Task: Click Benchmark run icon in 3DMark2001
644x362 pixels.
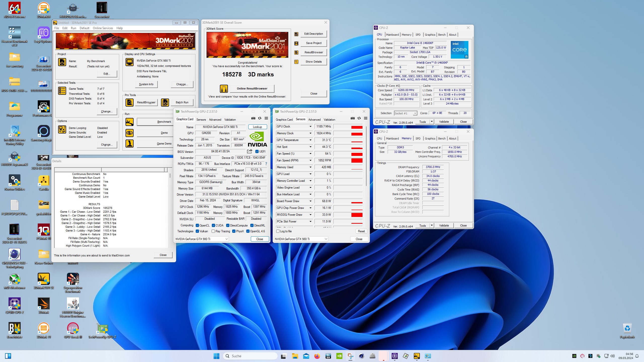Action: pyautogui.click(x=130, y=122)
